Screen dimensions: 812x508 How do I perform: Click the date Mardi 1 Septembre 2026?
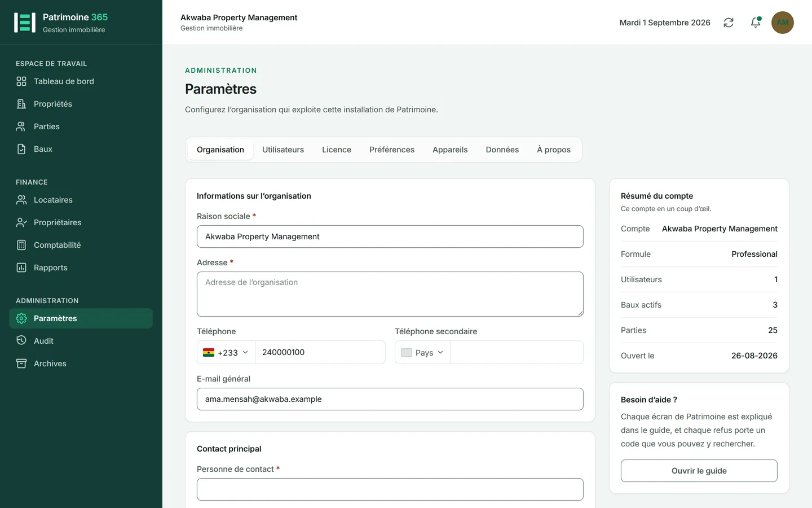(665, 23)
